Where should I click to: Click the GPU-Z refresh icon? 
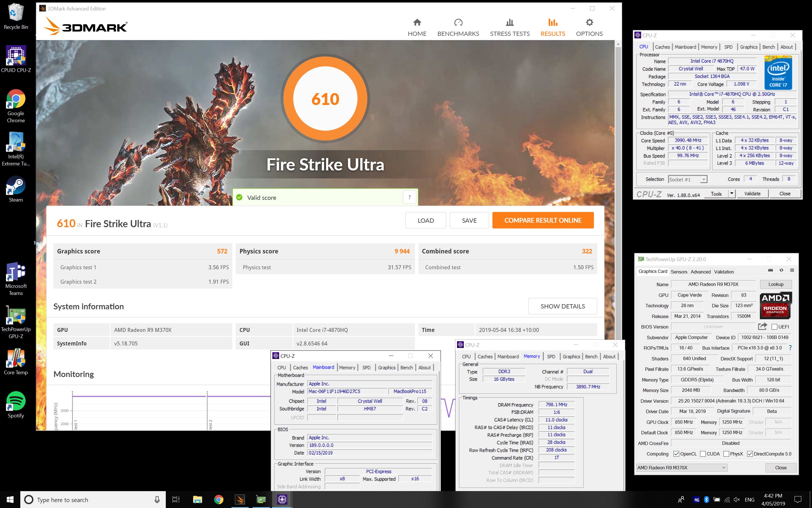(x=781, y=270)
